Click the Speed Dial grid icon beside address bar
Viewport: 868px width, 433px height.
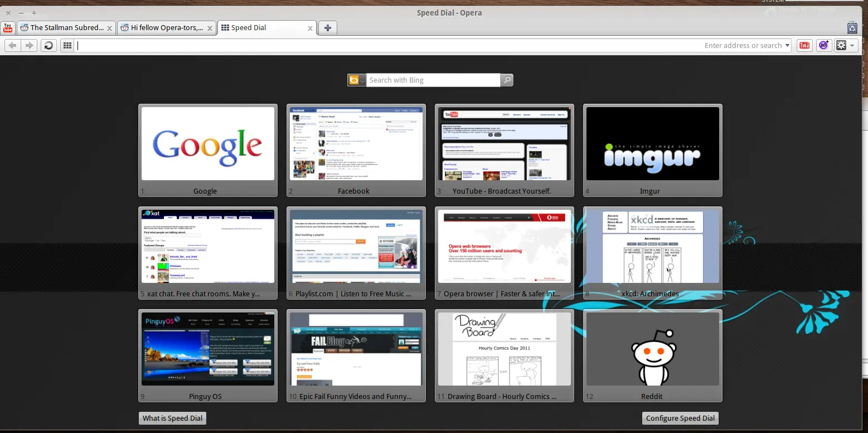click(67, 46)
